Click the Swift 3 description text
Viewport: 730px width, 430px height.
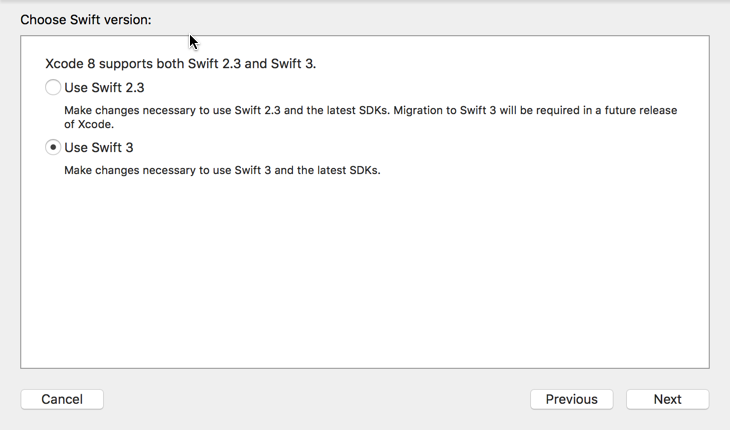[222, 170]
